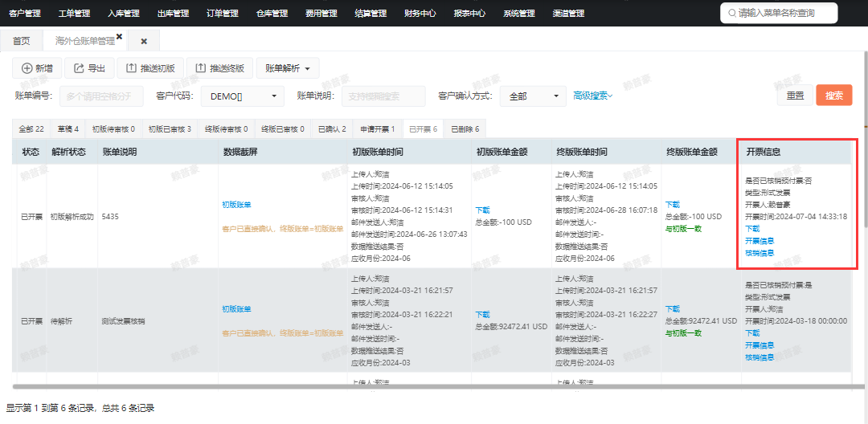Click the 5435 bill description cell
The height and width of the screenshot is (424, 868).
pos(158,217)
